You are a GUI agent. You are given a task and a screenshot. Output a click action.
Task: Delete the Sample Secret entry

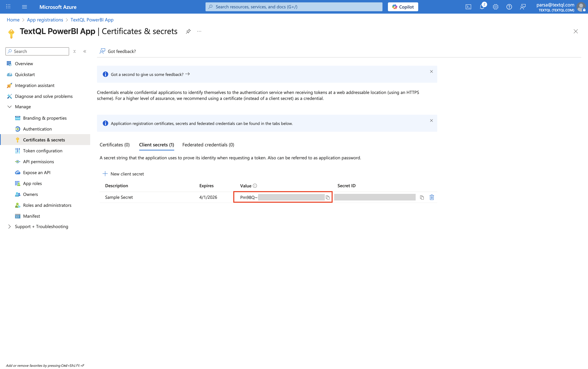coord(431,197)
